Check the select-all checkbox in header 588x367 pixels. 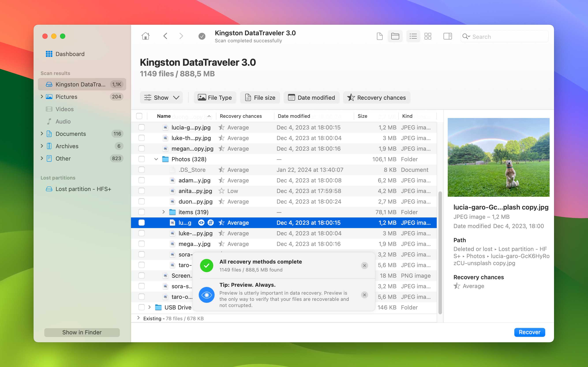click(x=139, y=116)
